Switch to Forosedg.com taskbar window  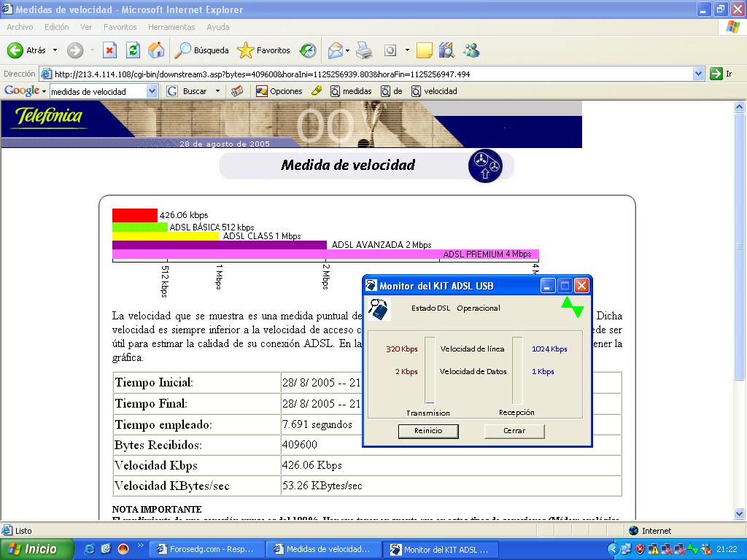206,550
